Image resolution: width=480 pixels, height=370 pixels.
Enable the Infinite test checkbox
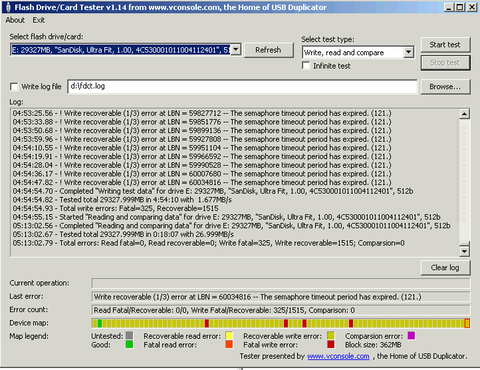306,65
